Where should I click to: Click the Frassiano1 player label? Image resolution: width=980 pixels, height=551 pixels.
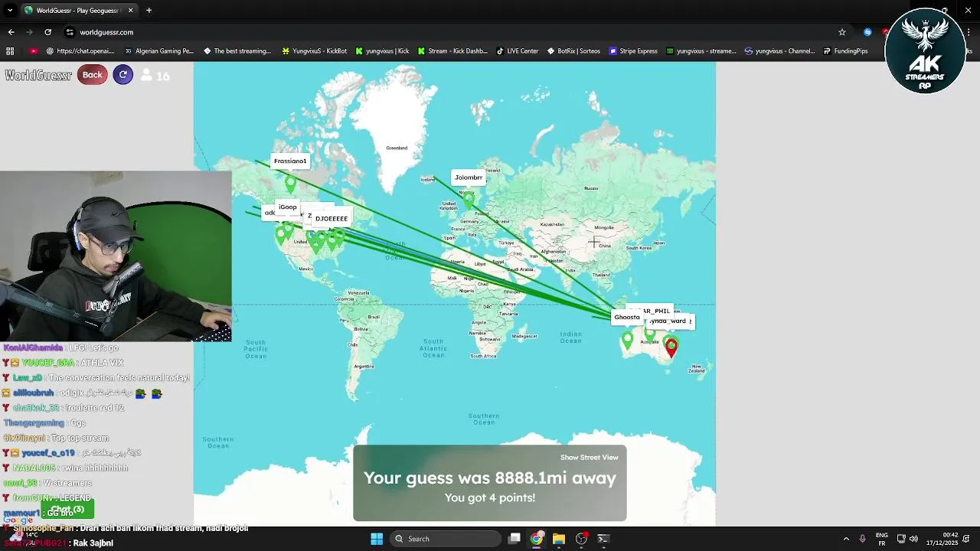click(290, 161)
